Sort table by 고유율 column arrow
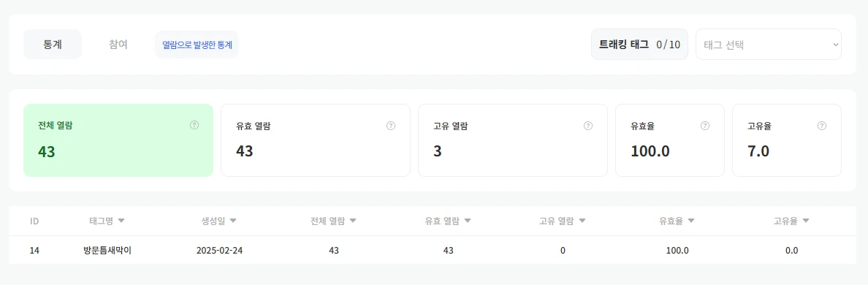868x285 pixels. [x=805, y=221]
